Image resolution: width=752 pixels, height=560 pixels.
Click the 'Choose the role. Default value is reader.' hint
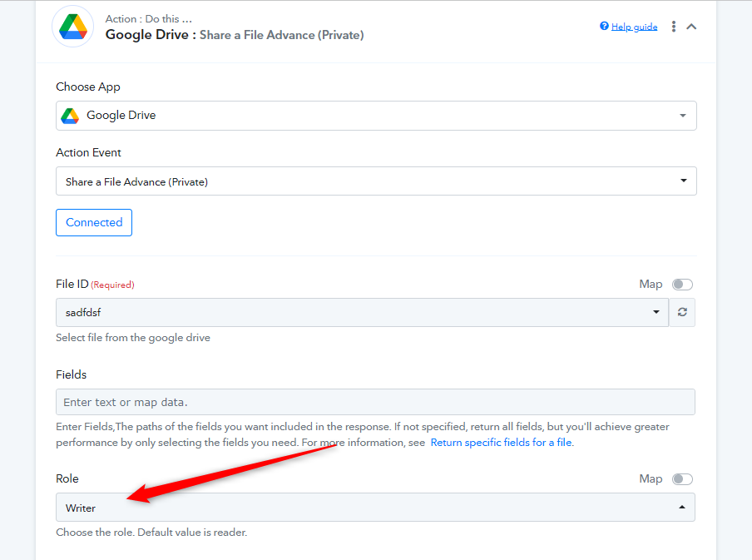tap(151, 533)
